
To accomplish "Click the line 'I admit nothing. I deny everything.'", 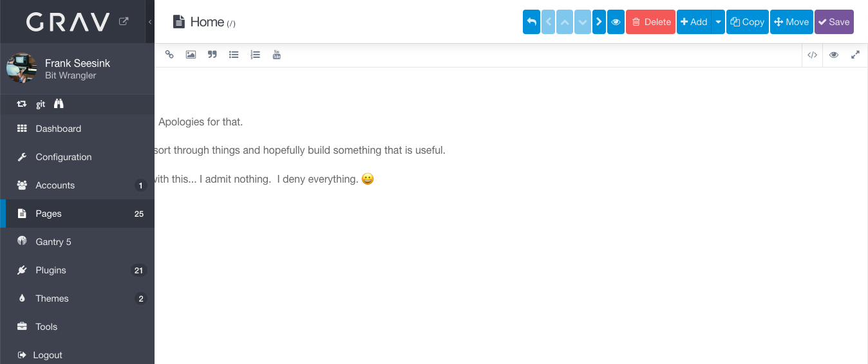I will (x=279, y=179).
